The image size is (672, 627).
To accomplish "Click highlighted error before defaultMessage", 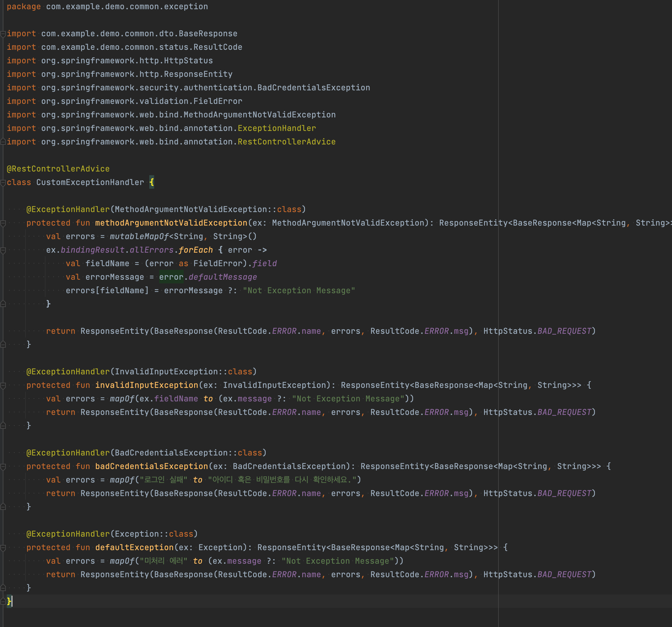I will pyautogui.click(x=171, y=277).
